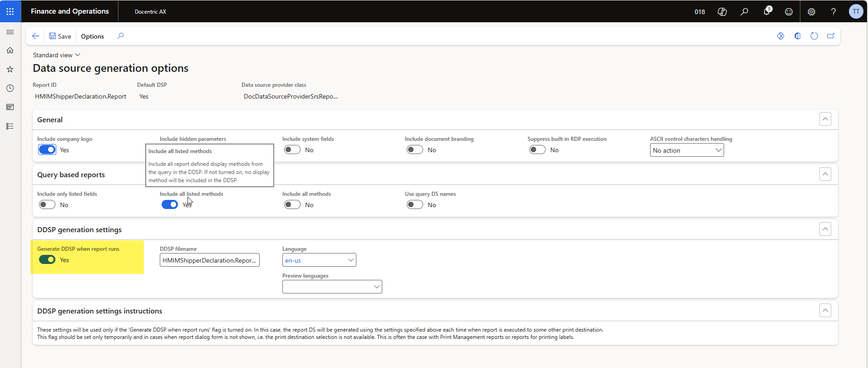Click the Save button
This screenshot has height=368, width=868.
(x=60, y=36)
